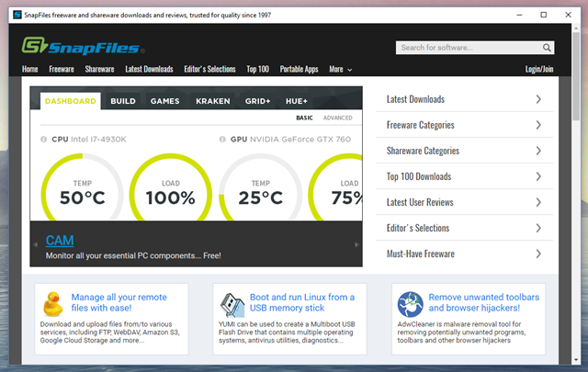Click the rubber duck icon
This screenshot has width=588, height=372.
53,304
